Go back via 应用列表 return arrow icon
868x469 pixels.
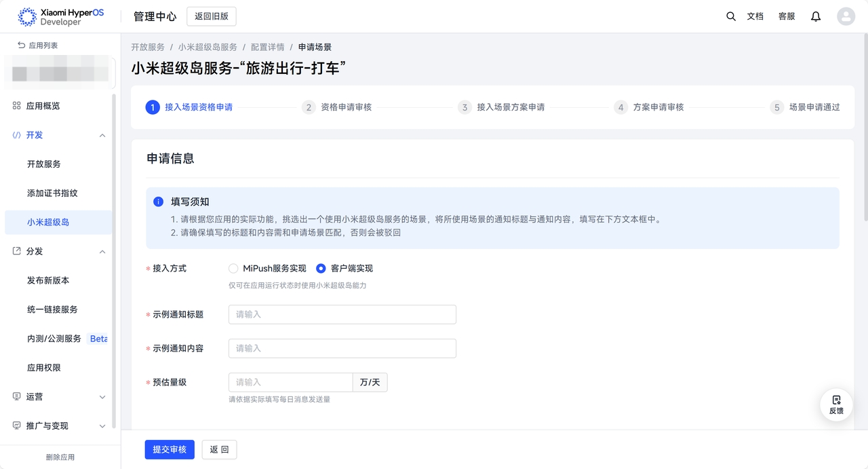tap(22, 45)
